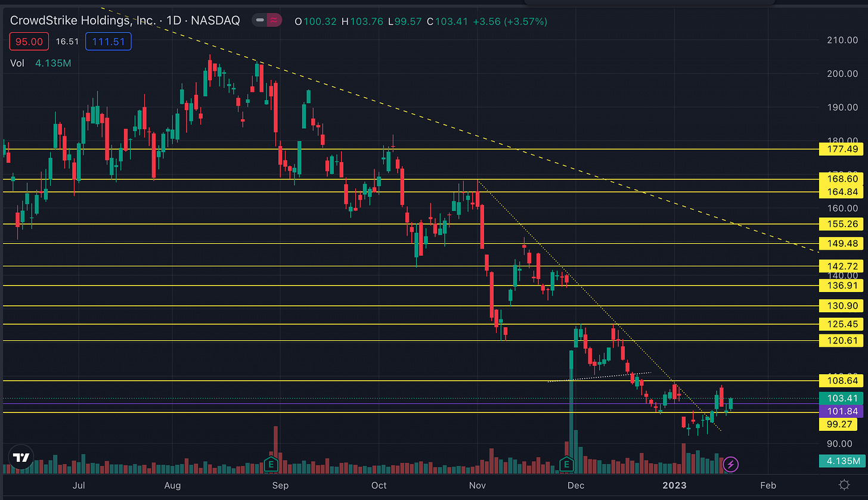Viewport: 868px width, 500px height.
Task: Select the 155.26 horizontal line label
Action: coord(842,224)
